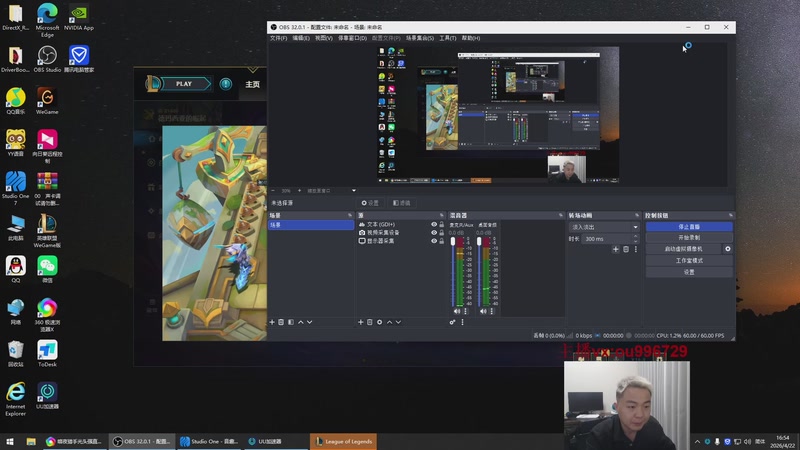Move source up in Sources panel

pos(389,322)
